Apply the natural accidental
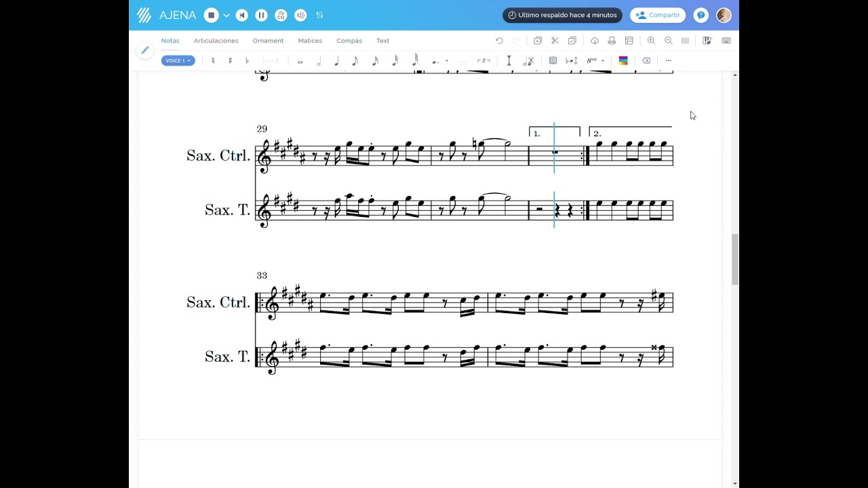Screen dimensions: 868x488 pos(213,60)
